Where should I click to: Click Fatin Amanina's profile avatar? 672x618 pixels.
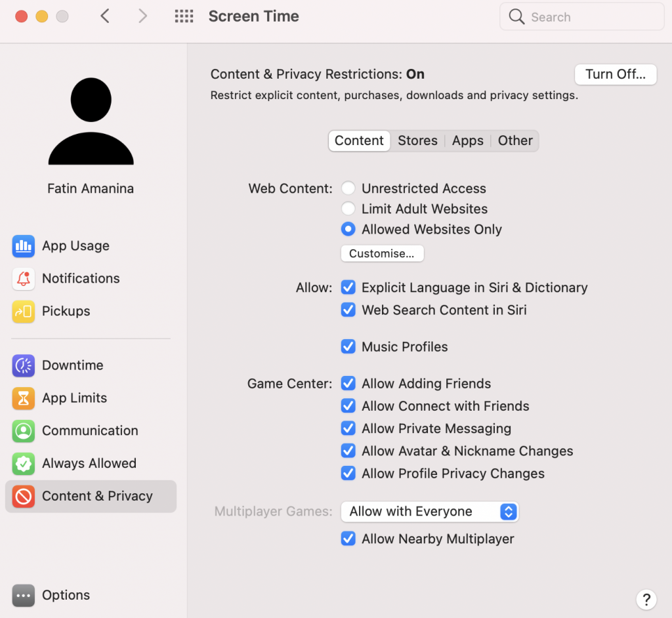(x=91, y=121)
